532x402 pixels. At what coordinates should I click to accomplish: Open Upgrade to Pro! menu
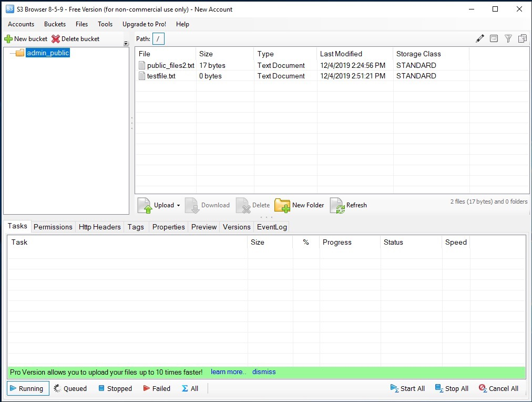(x=144, y=24)
